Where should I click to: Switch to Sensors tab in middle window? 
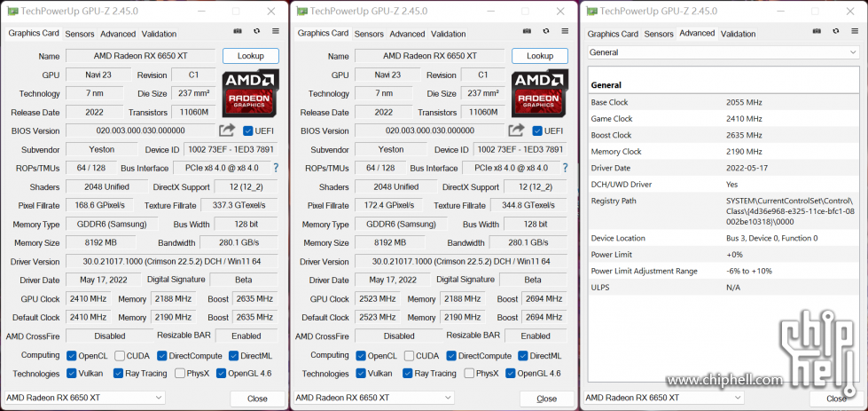(x=369, y=34)
